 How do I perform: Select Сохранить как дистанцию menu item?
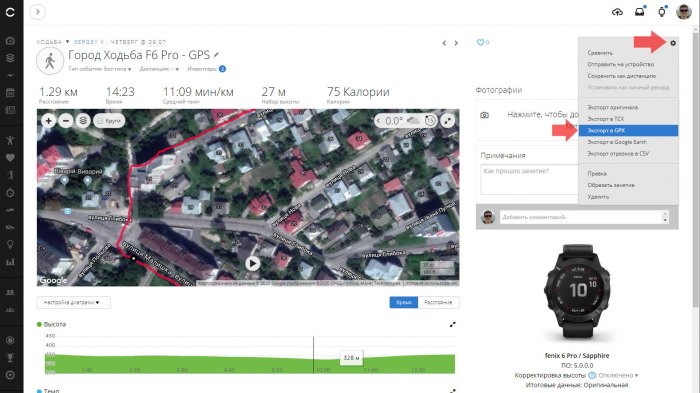[x=621, y=76]
